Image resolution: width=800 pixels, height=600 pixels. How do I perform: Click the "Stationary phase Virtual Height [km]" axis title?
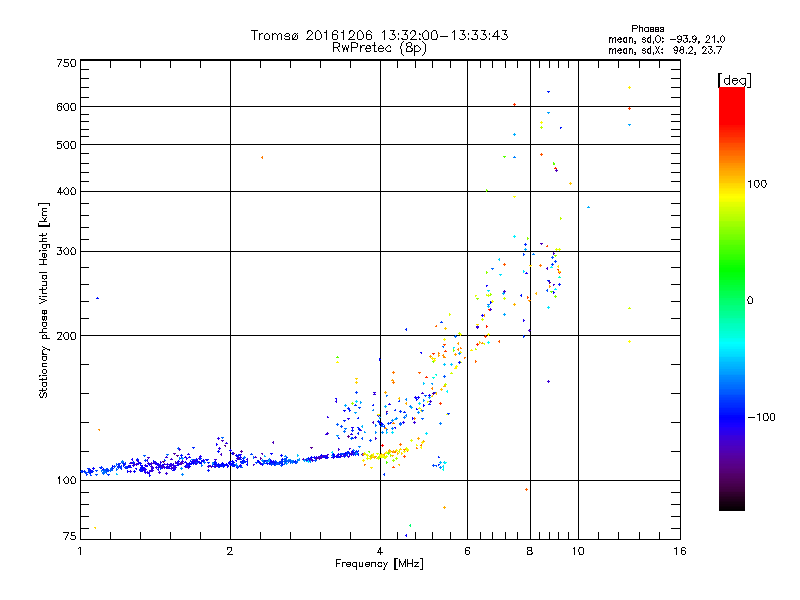tap(43, 300)
